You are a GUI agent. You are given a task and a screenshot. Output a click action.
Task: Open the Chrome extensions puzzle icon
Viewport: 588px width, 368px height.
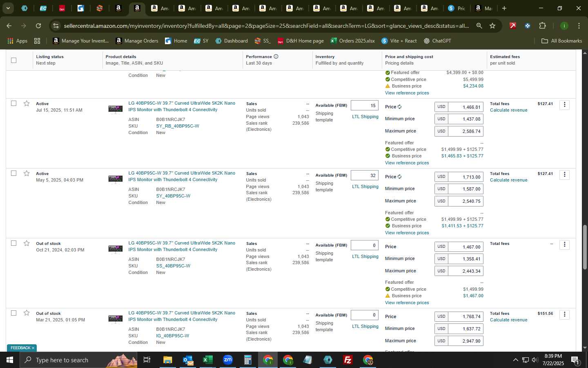tap(542, 26)
